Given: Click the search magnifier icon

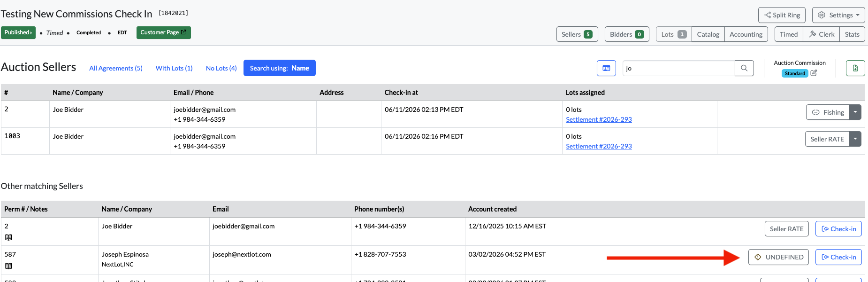Looking at the screenshot, I should click(x=744, y=68).
